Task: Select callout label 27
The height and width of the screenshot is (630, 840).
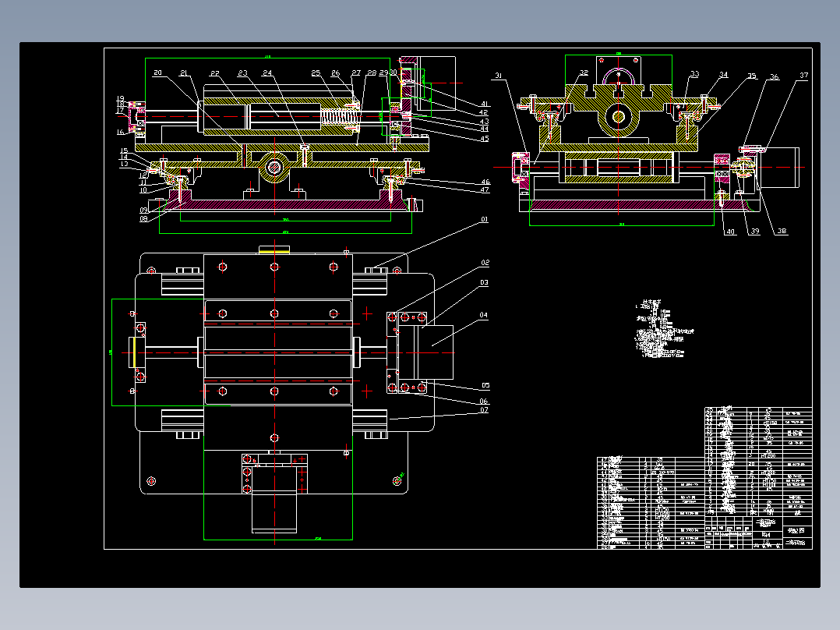Action: (356, 73)
